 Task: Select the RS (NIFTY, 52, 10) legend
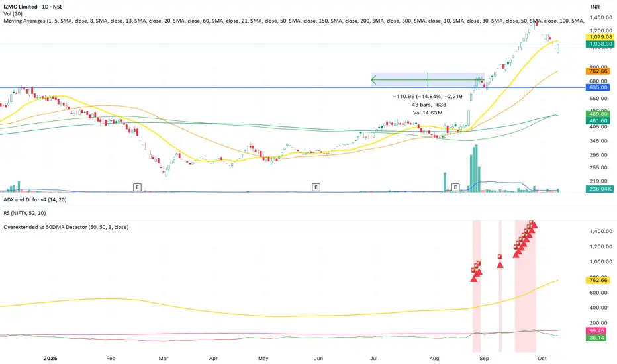click(24, 213)
